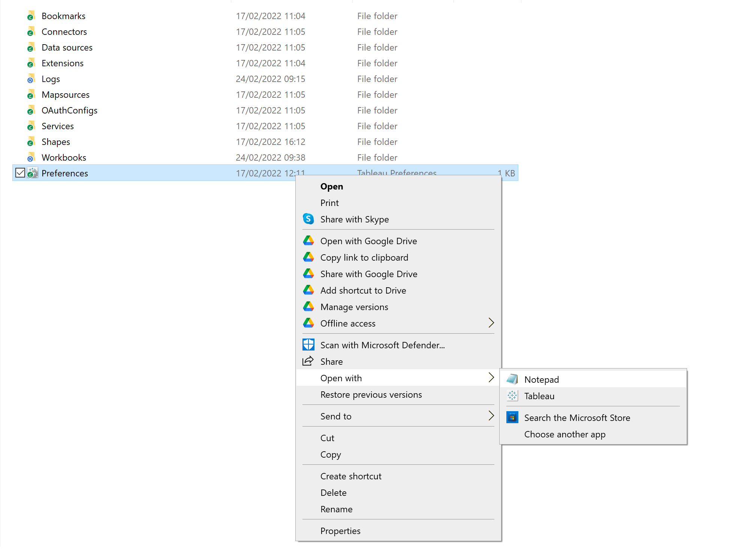Open the Data sources folder

[67, 48]
